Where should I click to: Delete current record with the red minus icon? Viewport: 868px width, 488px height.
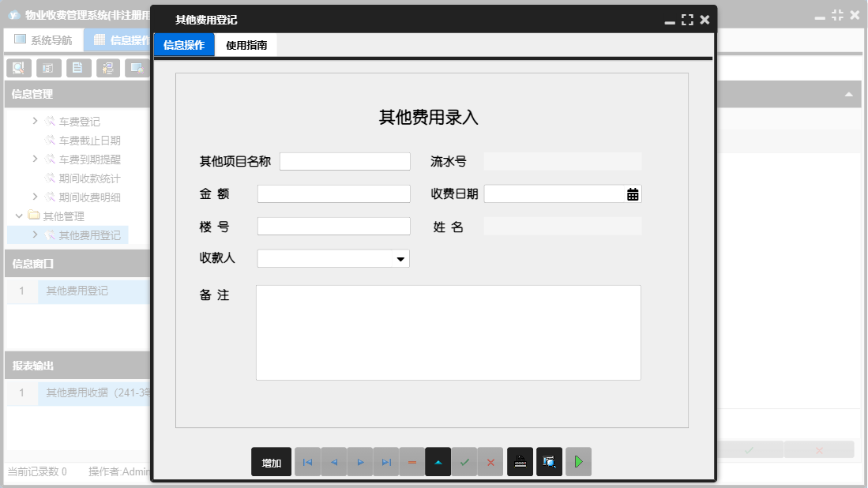click(411, 462)
